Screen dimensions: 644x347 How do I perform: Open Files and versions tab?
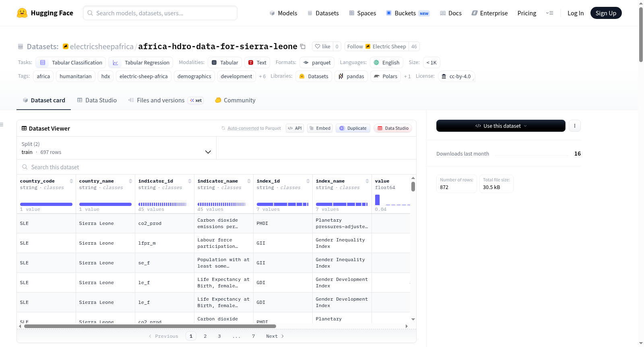coord(165,100)
